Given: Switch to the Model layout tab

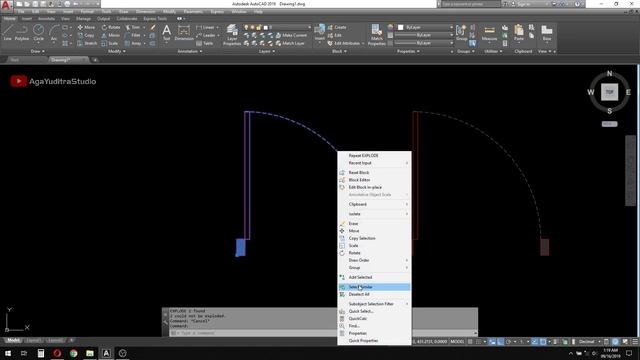Looking at the screenshot, I should pyautogui.click(x=13, y=340).
